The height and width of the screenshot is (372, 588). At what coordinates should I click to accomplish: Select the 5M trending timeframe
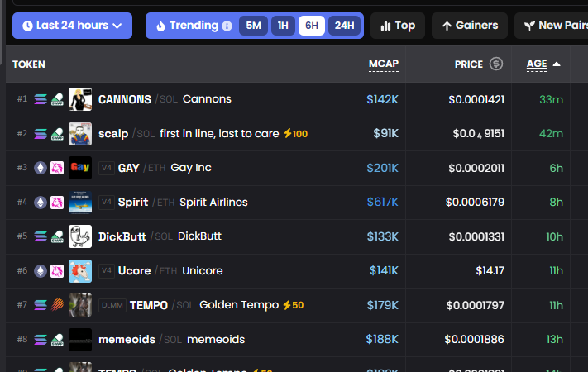coord(254,26)
